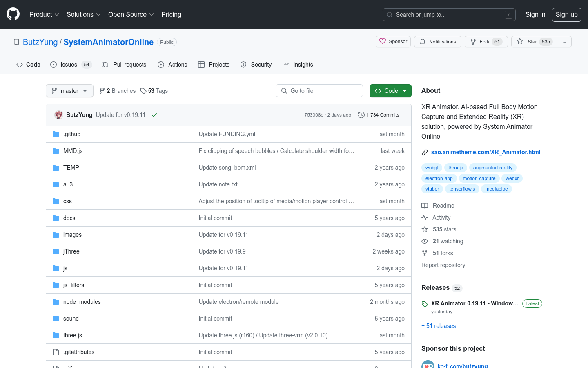
Task: Open the Product menu
Action: [44, 14]
